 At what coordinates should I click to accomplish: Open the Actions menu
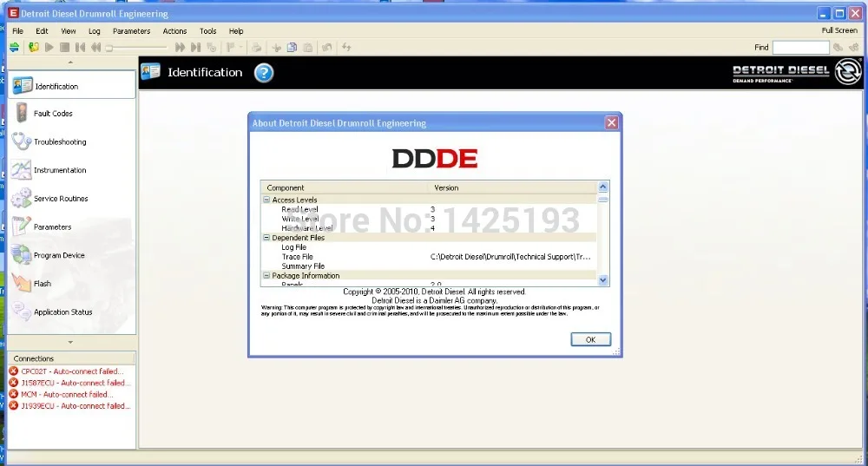tap(174, 31)
